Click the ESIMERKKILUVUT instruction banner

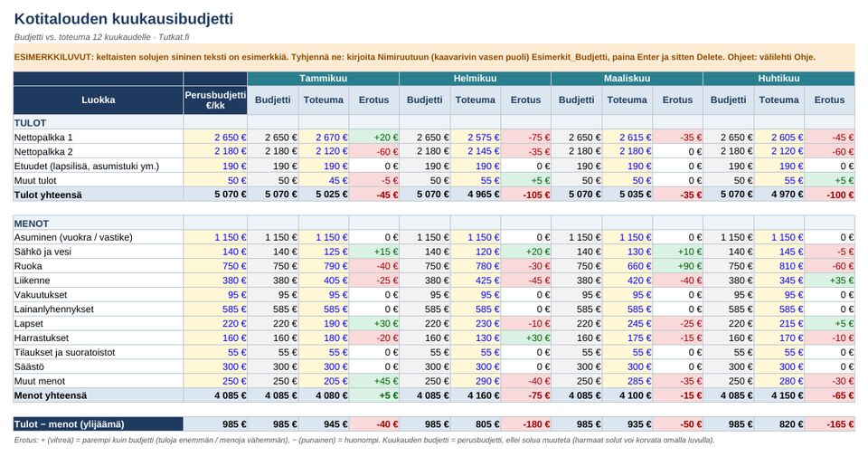[x=434, y=57]
